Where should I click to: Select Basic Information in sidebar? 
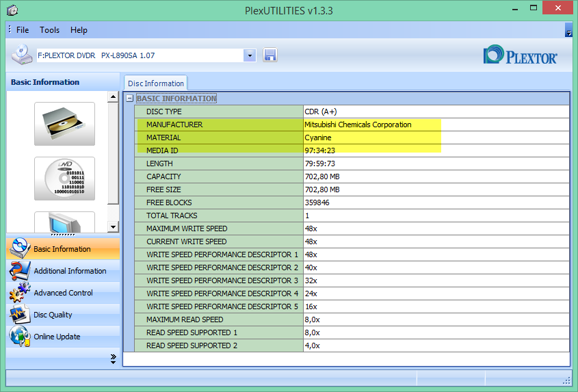[63, 249]
